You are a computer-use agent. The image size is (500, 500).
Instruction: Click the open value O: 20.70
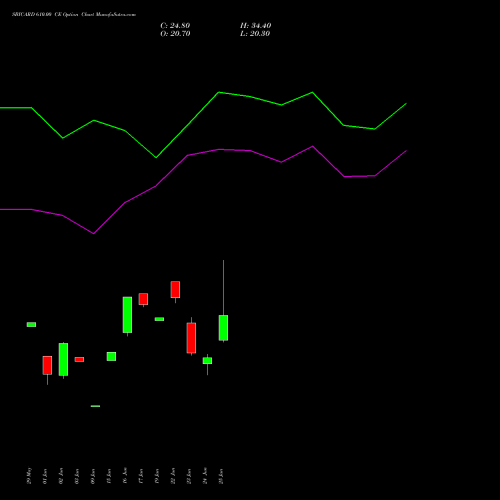pyautogui.click(x=175, y=34)
